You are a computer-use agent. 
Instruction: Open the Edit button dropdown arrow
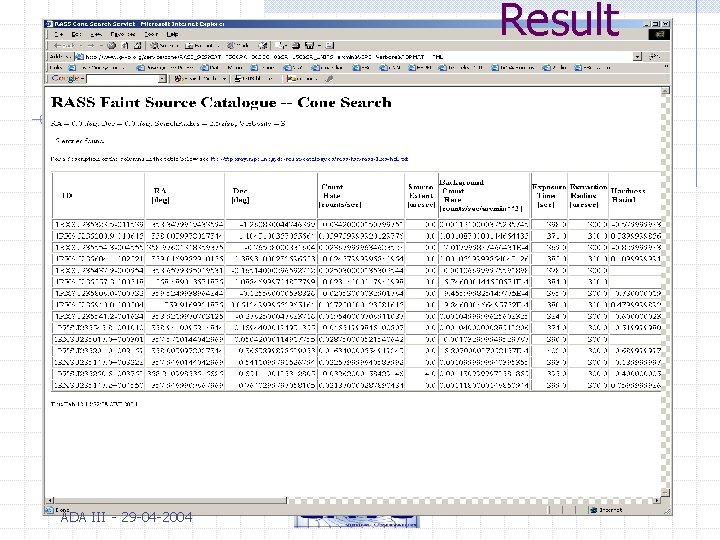[319, 45]
